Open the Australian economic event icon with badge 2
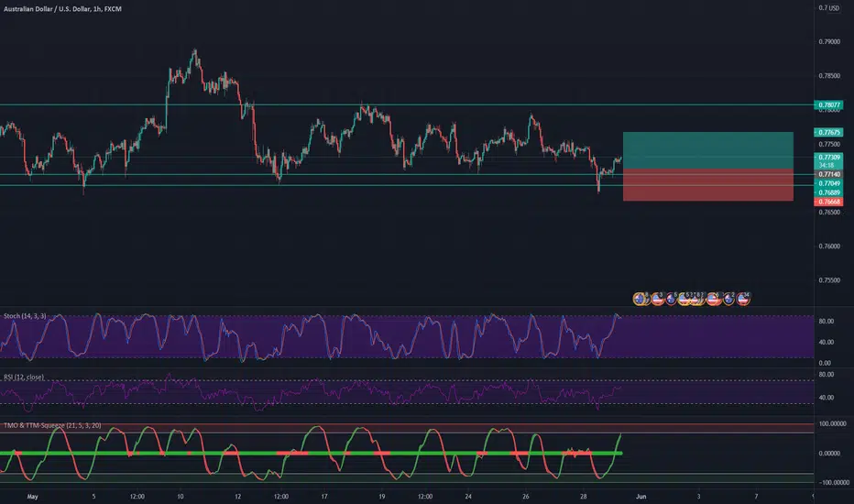The image size is (854, 504). click(728, 300)
